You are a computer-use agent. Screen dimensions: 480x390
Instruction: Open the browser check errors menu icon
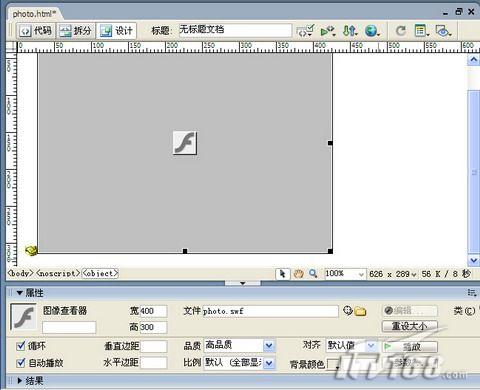(305, 31)
